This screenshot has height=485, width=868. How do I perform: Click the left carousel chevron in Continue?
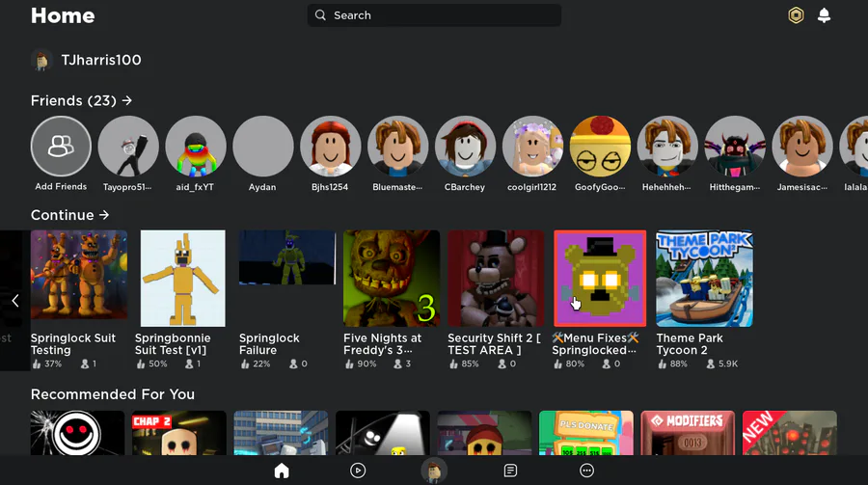(x=15, y=301)
